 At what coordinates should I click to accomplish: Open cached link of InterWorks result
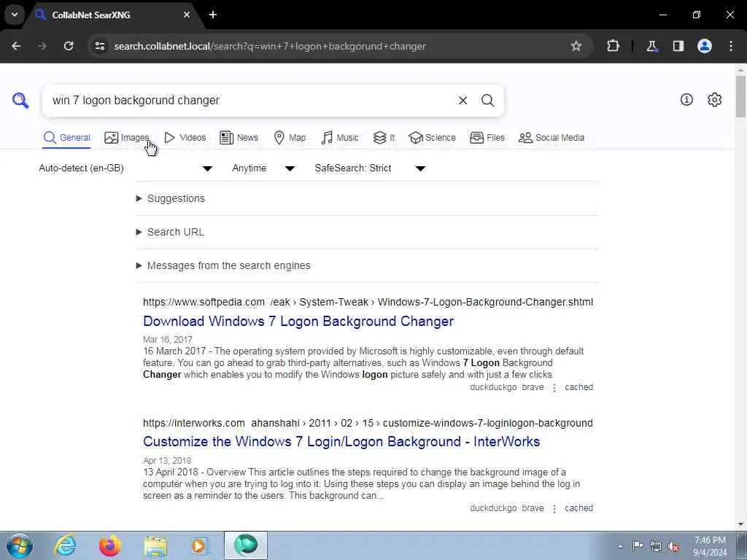pos(578,508)
